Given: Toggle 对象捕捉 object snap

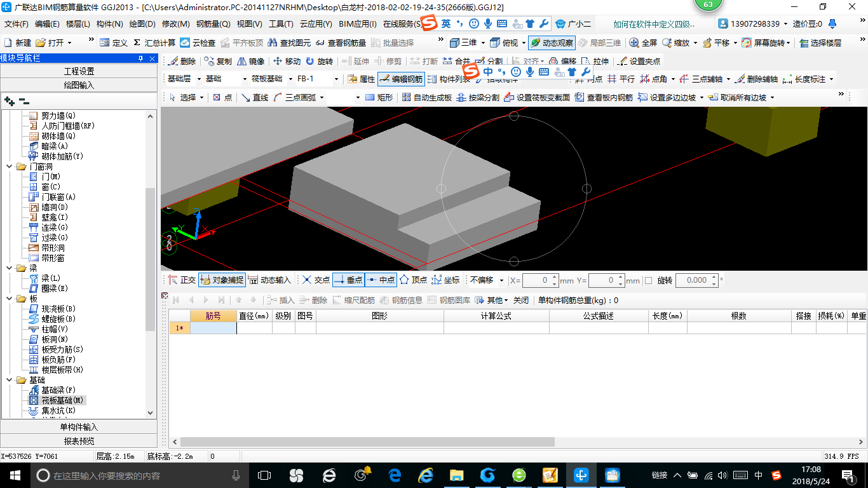Looking at the screenshot, I should [222, 280].
